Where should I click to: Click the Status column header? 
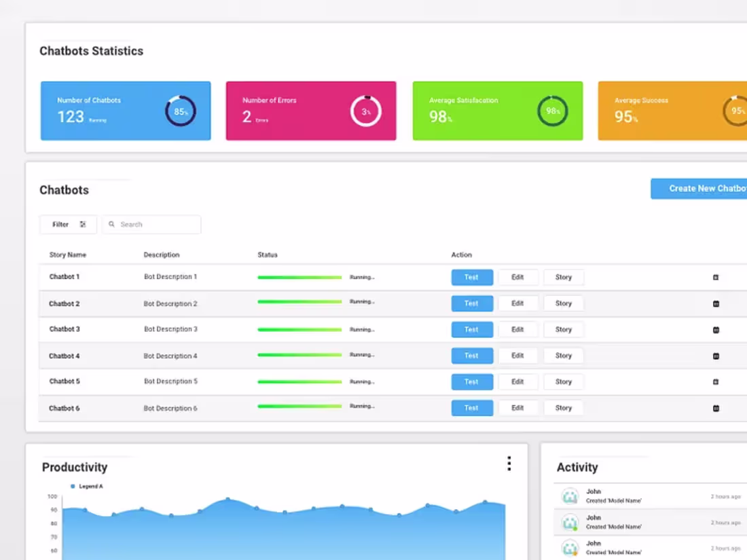click(268, 255)
